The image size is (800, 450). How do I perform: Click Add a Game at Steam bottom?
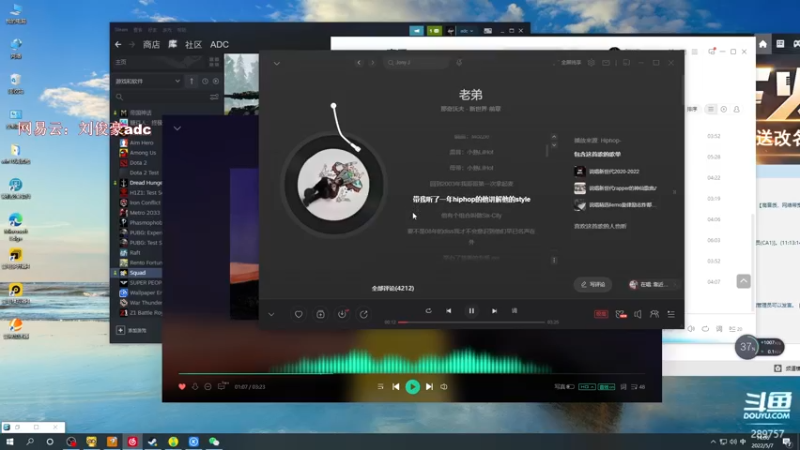[132, 330]
